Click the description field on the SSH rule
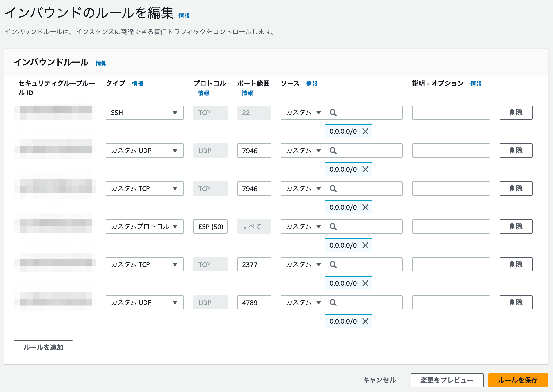This screenshot has width=553, height=392. click(x=451, y=113)
